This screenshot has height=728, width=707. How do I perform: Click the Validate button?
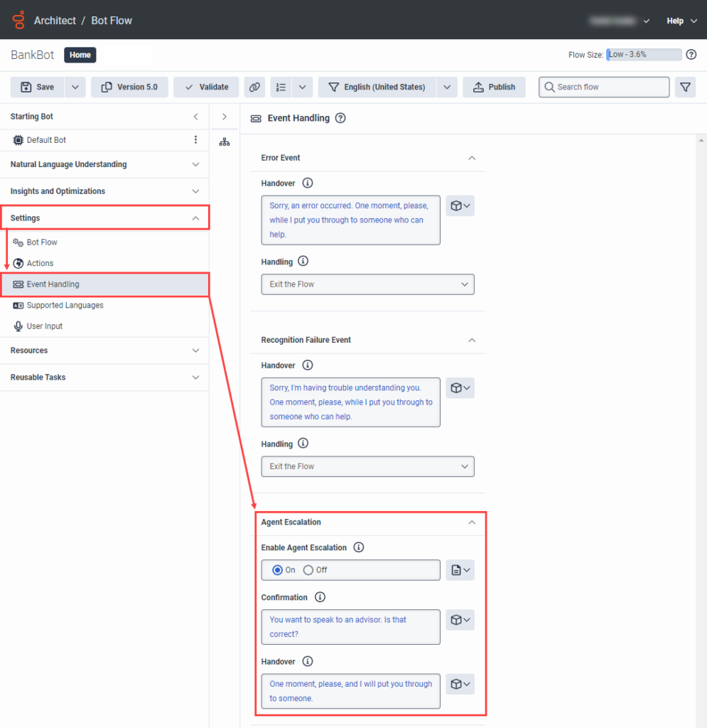click(206, 87)
